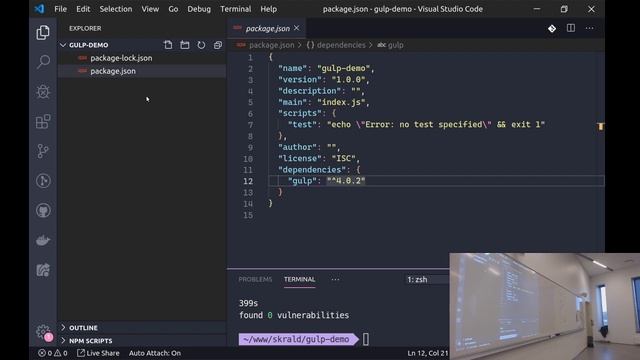Select package.json in the explorer tree

(x=142, y=71)
